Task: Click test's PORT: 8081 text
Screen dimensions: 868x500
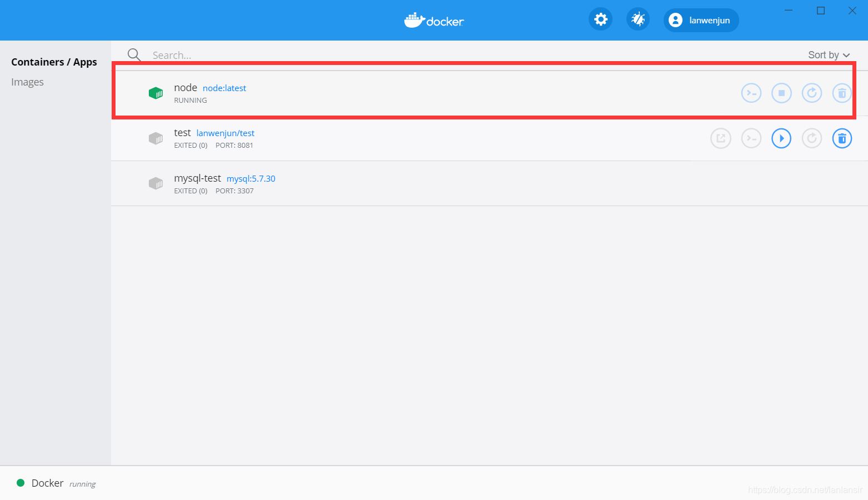Action: 234,146
